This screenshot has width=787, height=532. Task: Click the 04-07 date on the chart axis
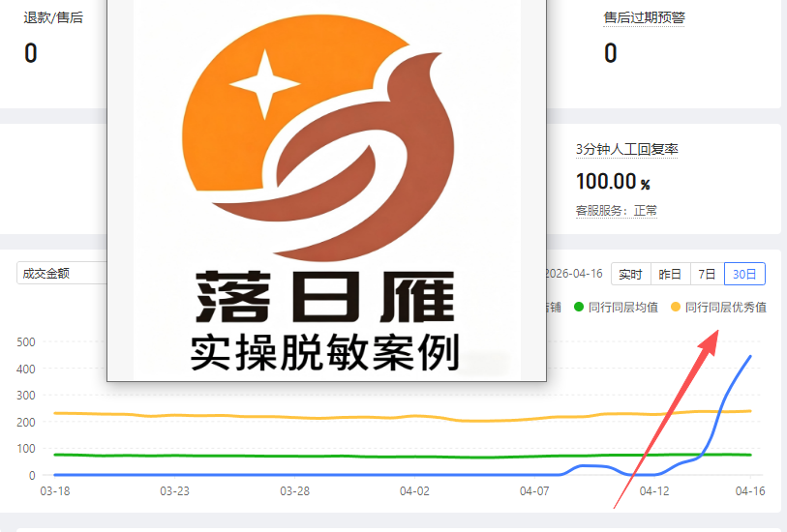534,491
